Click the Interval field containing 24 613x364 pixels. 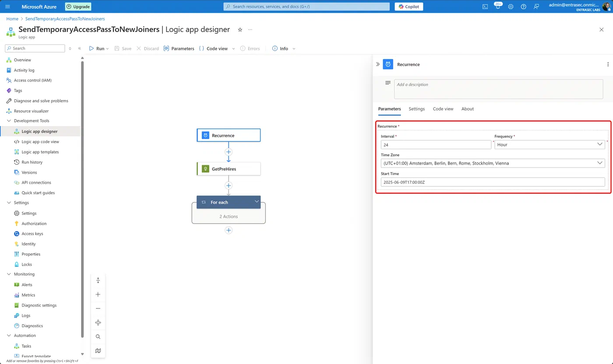(x=436, y=144)
